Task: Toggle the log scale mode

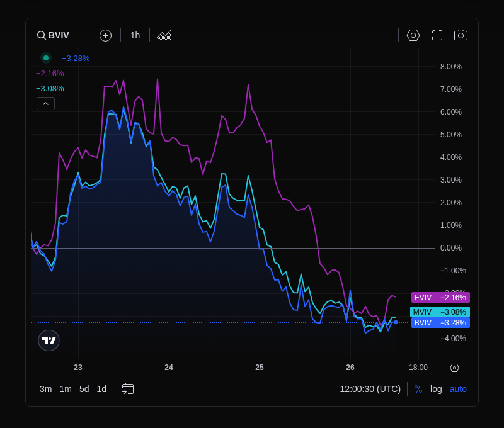Action: point(436,389)
